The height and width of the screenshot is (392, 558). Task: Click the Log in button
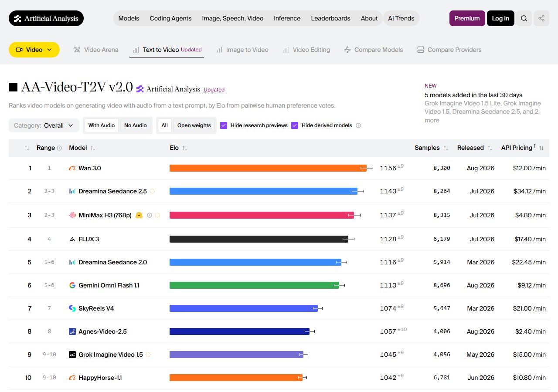click(x=500, y=18)
